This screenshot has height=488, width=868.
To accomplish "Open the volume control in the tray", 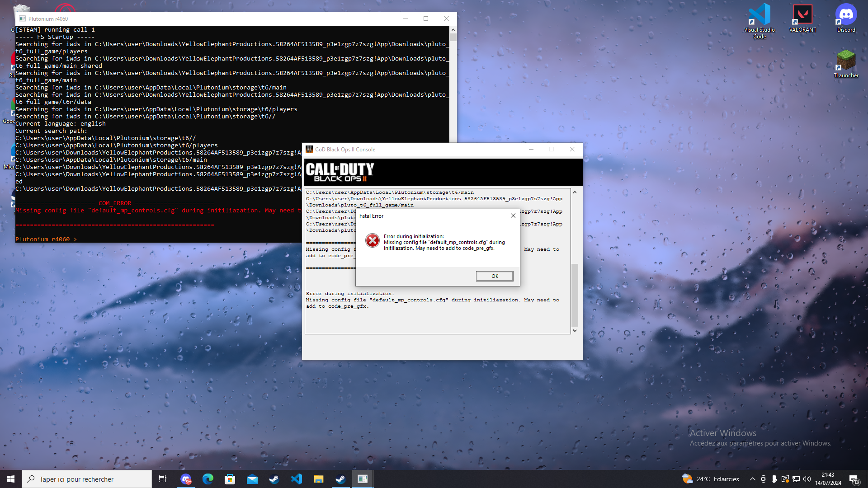I will pos(807,479).
